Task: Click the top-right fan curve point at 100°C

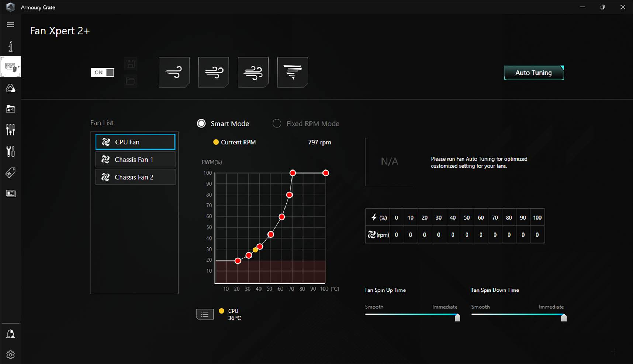Action: [x=325, y=173]
